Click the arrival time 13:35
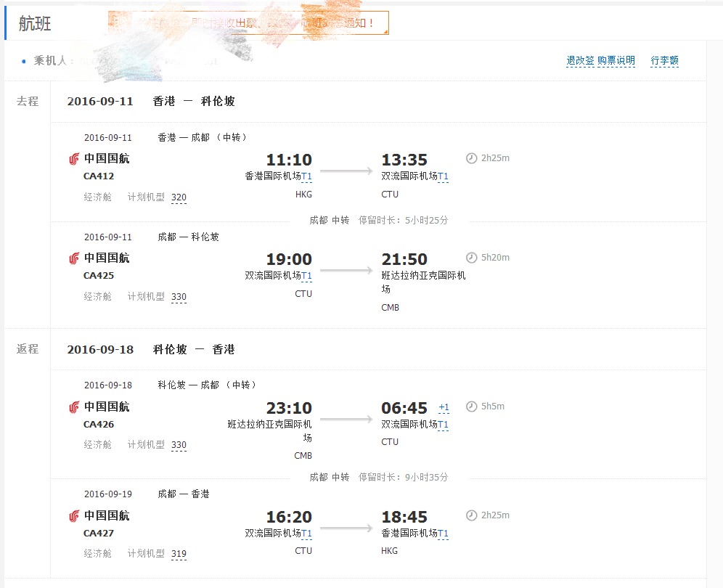The height and width of the screenshot is (588, 723). coord(404,160)
